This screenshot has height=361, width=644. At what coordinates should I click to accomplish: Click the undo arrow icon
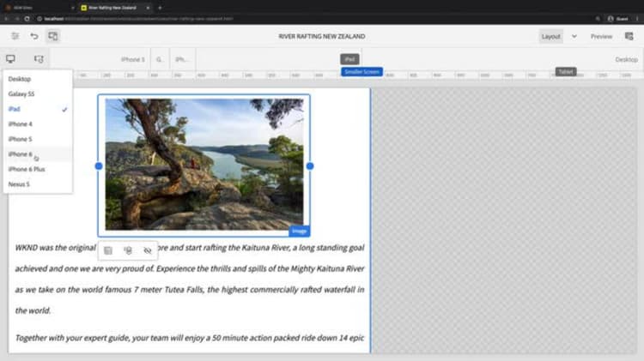point(34,36)
